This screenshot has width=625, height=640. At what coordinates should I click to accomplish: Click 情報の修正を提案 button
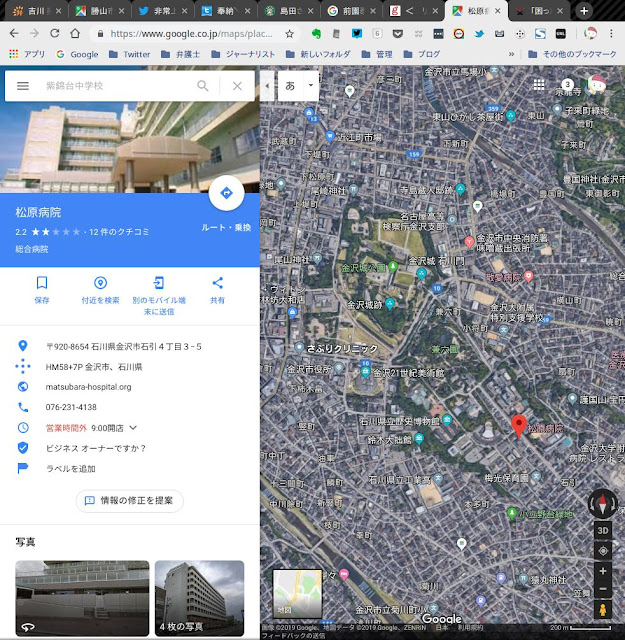pyautogui.click(x=130, y=500)
